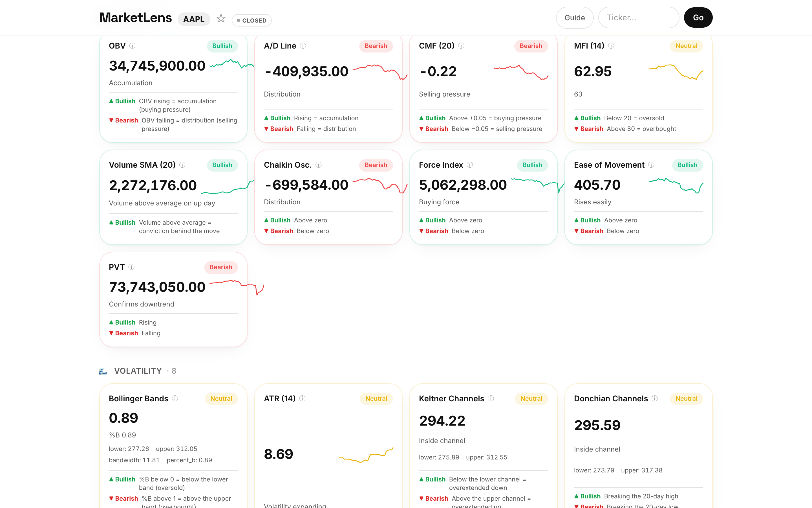Click the MarketLens logo title
Image resolution: width=812 pixels, height=508 pixels.
136,17
